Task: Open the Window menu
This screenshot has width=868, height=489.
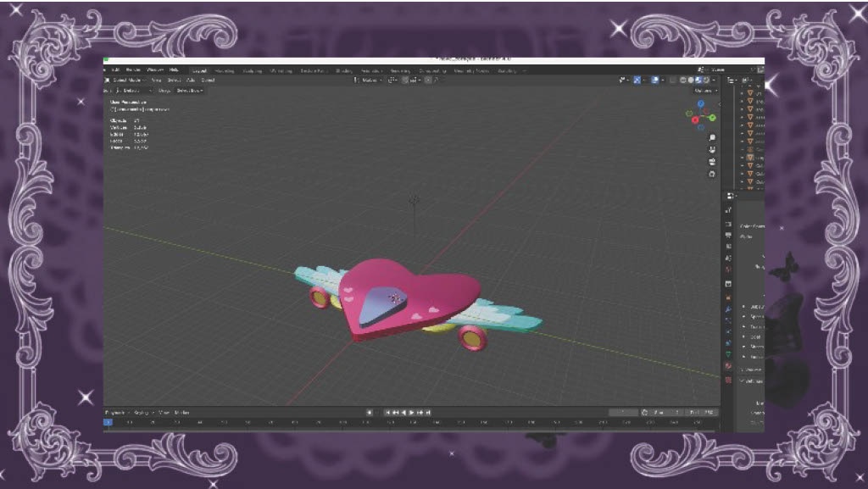Action: coord(155,70)
